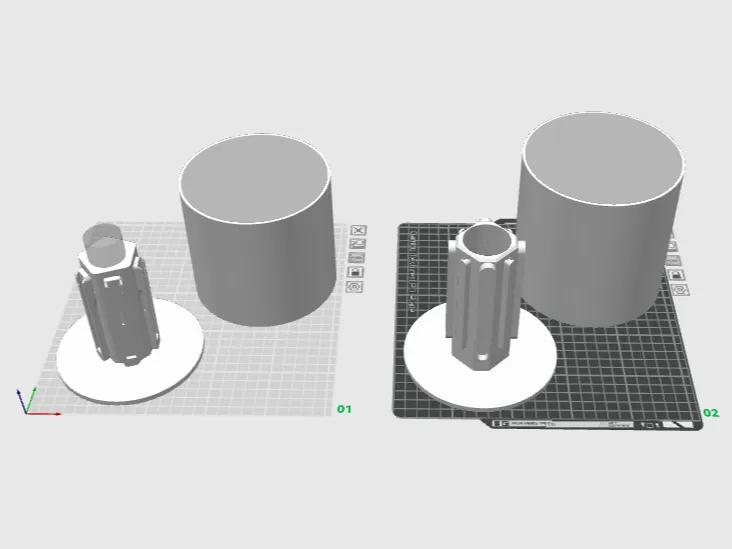This screenshot has width=732, height=549.
Task: Select the large cylinder on plate 01
Action: pos(258,230)
